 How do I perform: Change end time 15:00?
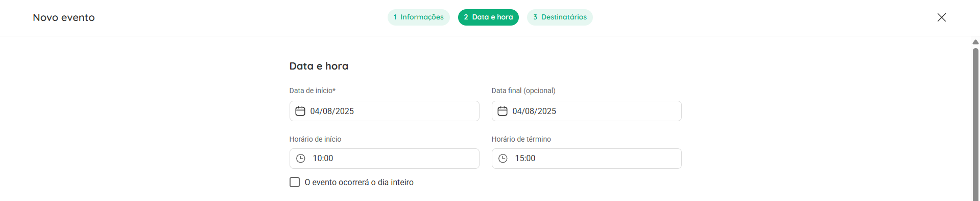[586, 159]
